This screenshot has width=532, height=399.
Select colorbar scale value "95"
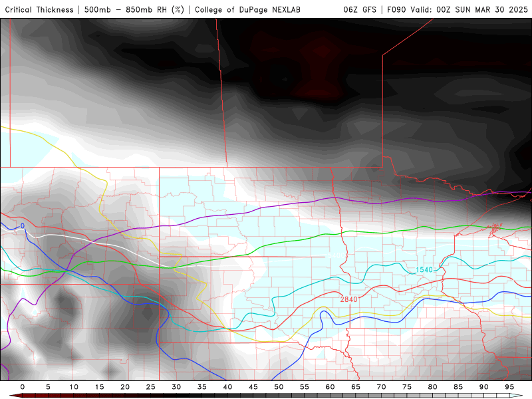point(509,387)
